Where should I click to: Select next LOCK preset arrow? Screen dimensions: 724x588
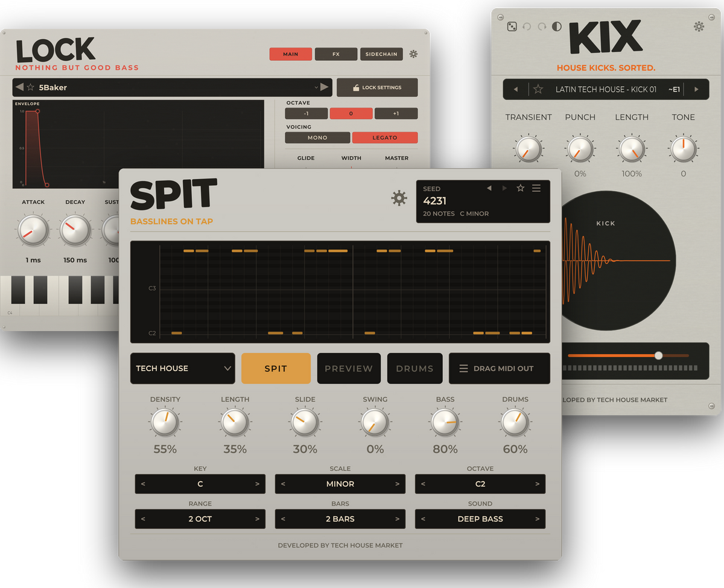pyautogui.click(x=325, y=87)
